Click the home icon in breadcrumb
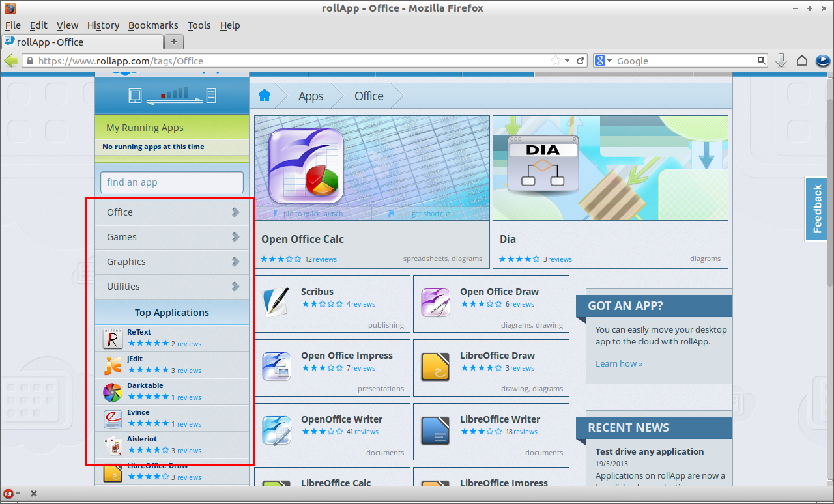This screenshot has width=834, height=504. [x=264, y=96]
